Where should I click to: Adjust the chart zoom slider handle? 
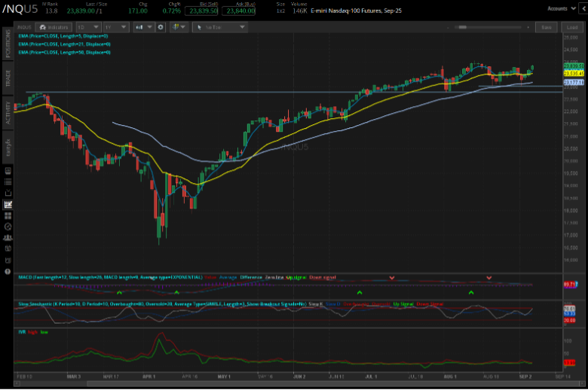pos(462,27)
